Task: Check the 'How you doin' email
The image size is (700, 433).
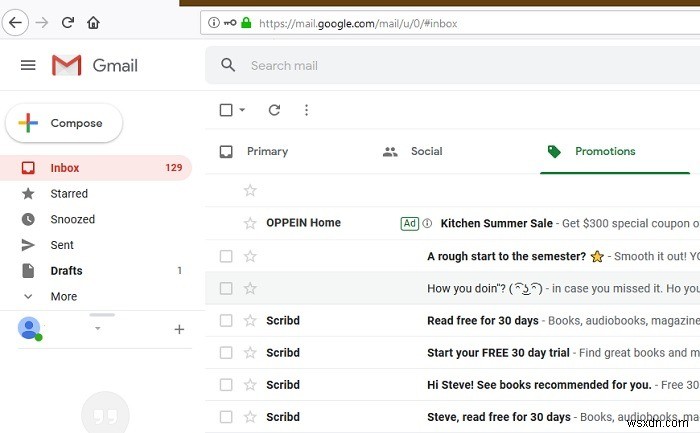Action: pos(226,288)
